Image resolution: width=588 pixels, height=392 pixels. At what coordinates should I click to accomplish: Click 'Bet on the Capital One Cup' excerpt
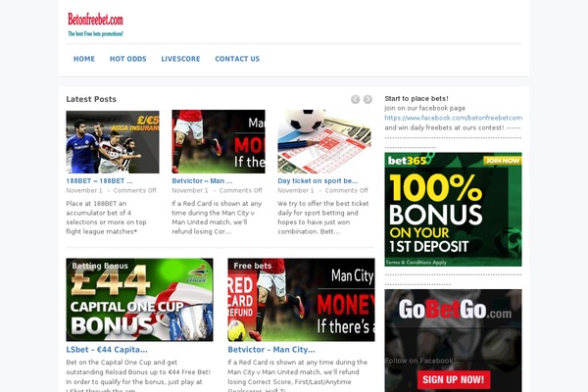point(138,376)
